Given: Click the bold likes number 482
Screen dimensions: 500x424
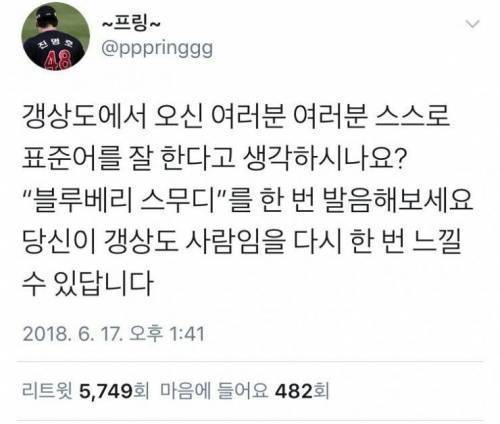Looking at the screenshot, I should (x=294, y=391).
